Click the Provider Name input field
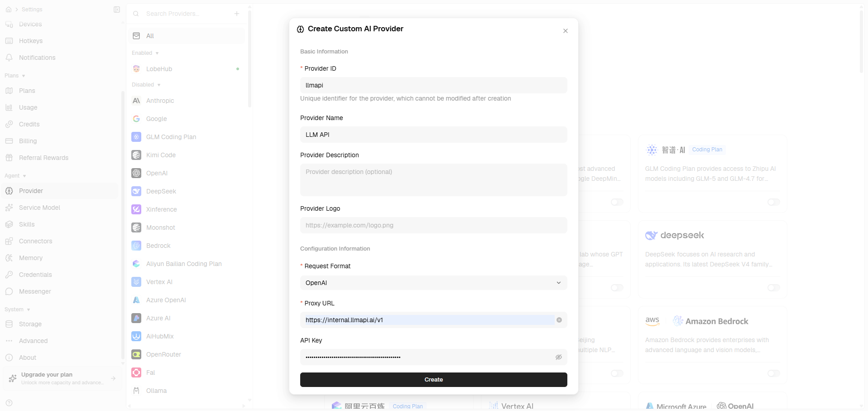The image size is (868, 411). pos(434,135)
